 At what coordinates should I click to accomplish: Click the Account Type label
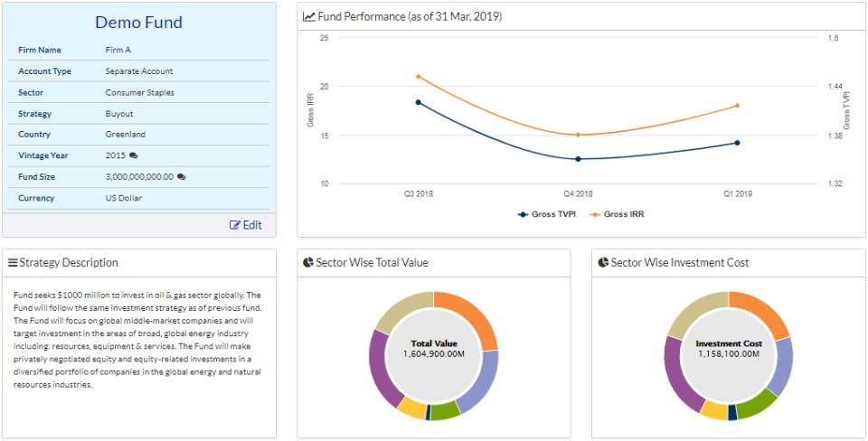pos(44,71)
